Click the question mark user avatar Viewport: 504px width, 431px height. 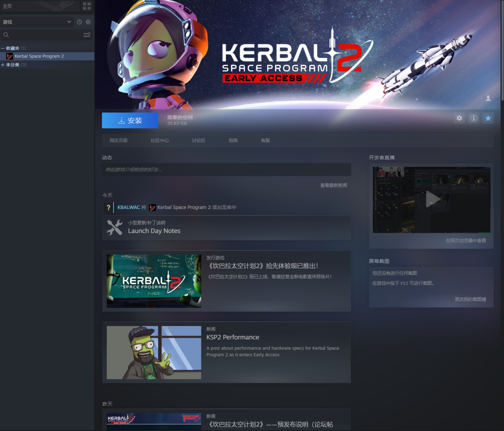tap(108, 208)
